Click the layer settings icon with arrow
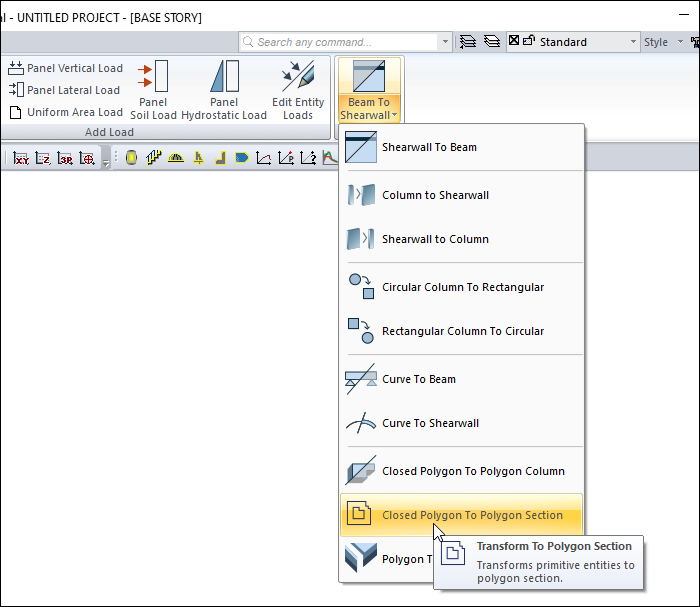700x607 pixels. (468, 42)
